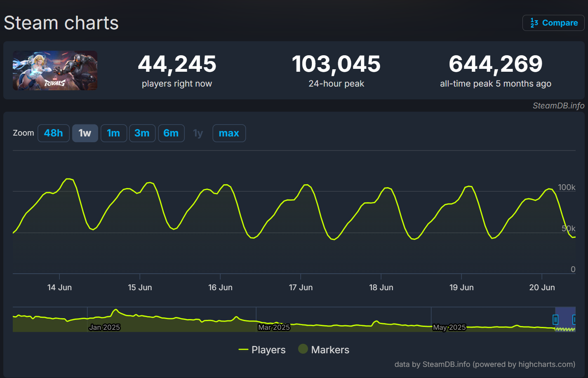
Task: Select the 1w zoom range
Action: pyautogui.click(x=85, y=133)
